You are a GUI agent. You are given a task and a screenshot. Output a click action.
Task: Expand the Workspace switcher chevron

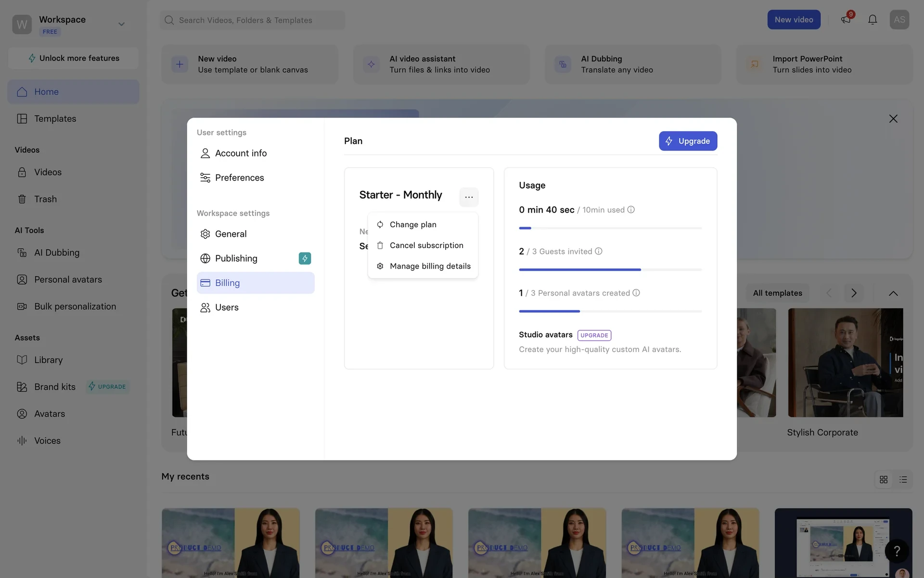(121, 24)
